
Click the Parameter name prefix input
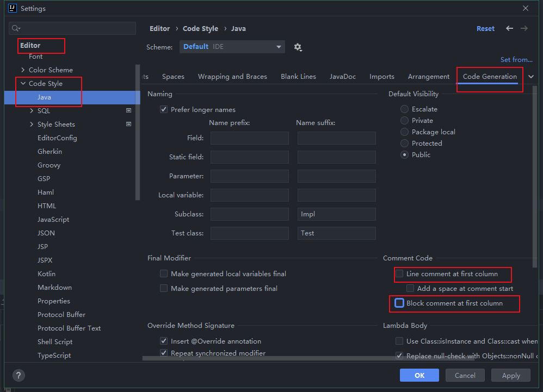click(249, 176)
